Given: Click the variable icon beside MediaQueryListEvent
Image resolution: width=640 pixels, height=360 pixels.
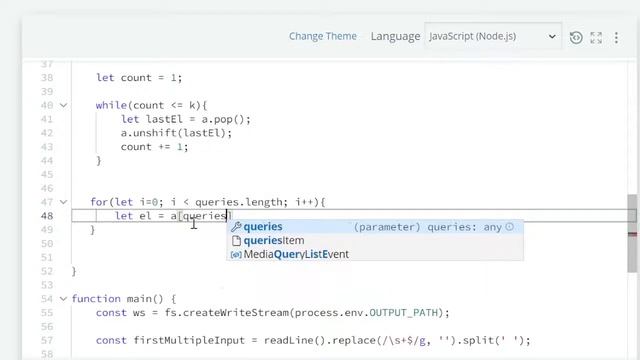Looking at the screenshot, I should (x=236, y=255).
